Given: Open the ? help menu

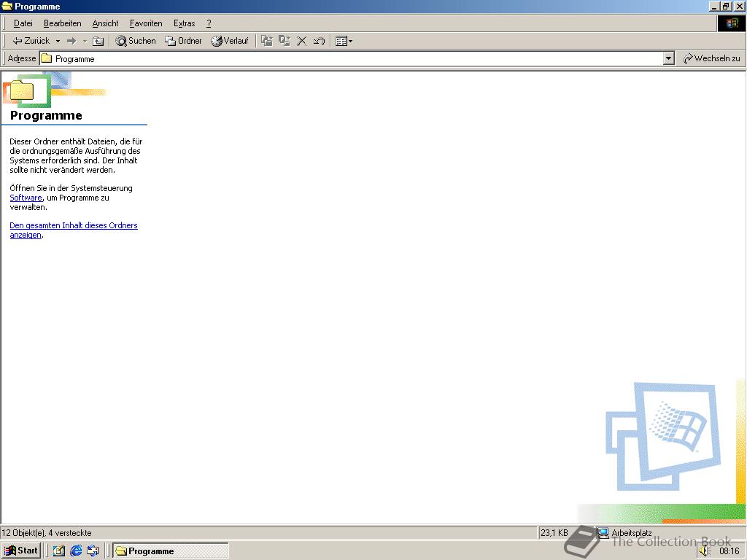Looking at the screenshot, I should [x=209, y=23].
